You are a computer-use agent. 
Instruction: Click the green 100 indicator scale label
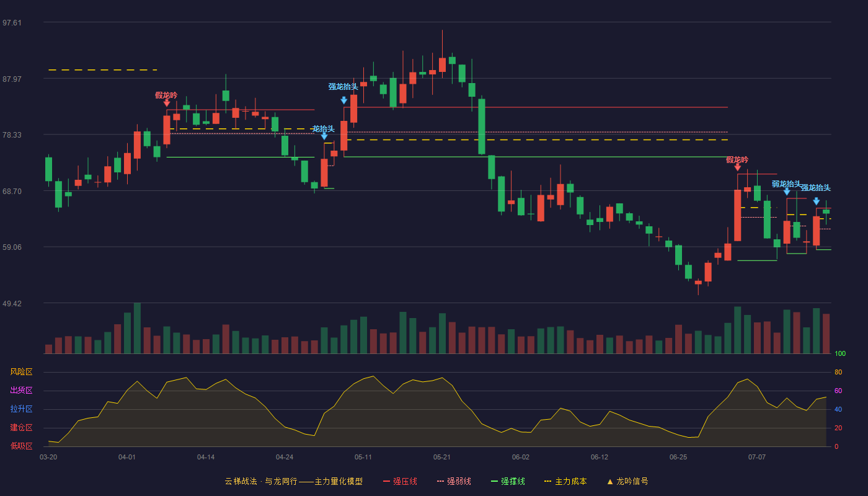coord(840,354)
